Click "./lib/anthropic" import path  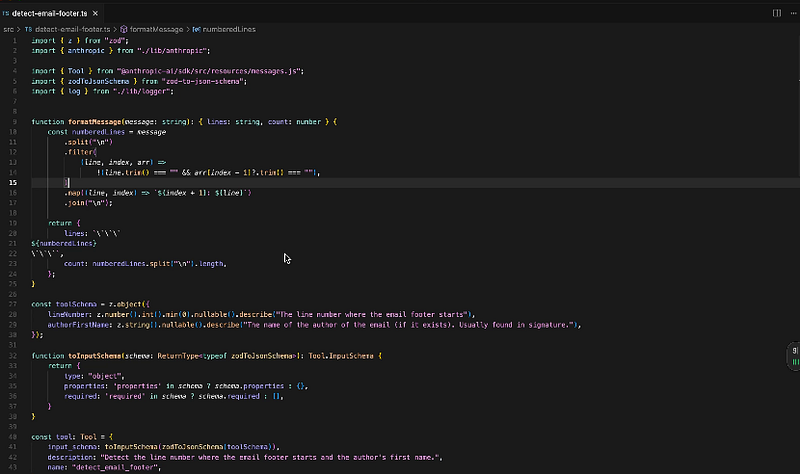(173, 51)
